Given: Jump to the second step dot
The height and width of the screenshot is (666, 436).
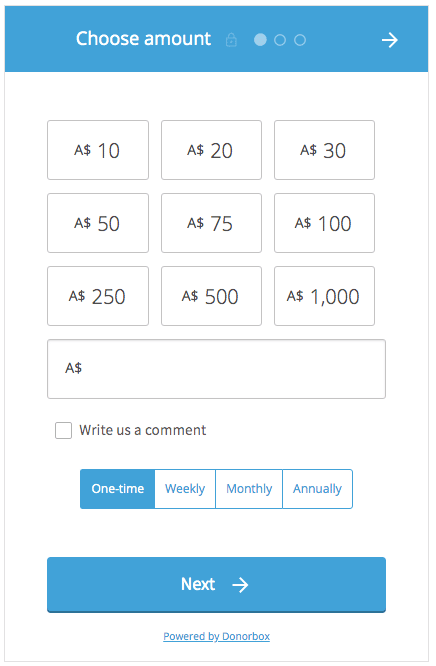Looking at the screenshot, I should (280, 40).
